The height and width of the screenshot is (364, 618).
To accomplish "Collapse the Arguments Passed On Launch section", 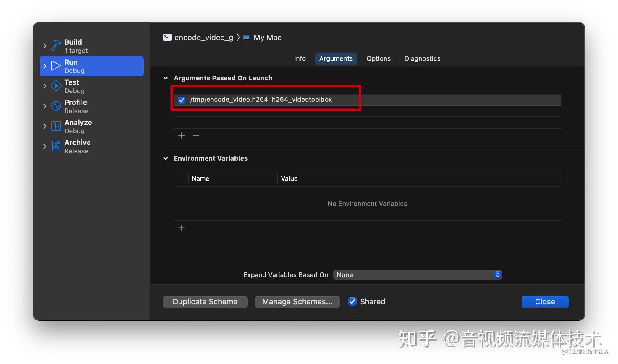I will pyautogui.click(x=166, y=78).
